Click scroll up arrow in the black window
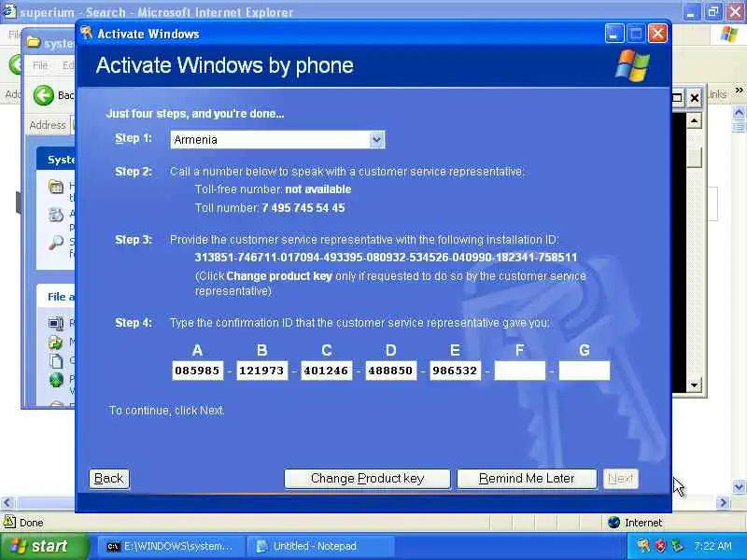 click(x=694, y=121)
